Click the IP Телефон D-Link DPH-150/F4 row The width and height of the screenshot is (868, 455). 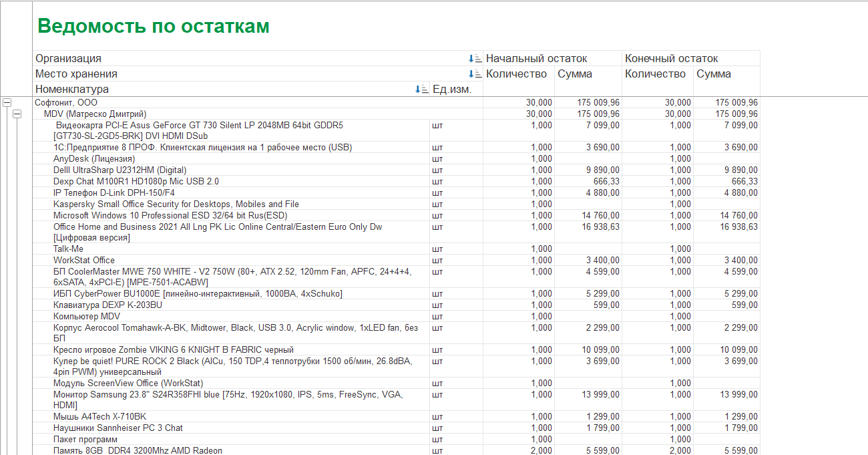click(x=114, y=193)
